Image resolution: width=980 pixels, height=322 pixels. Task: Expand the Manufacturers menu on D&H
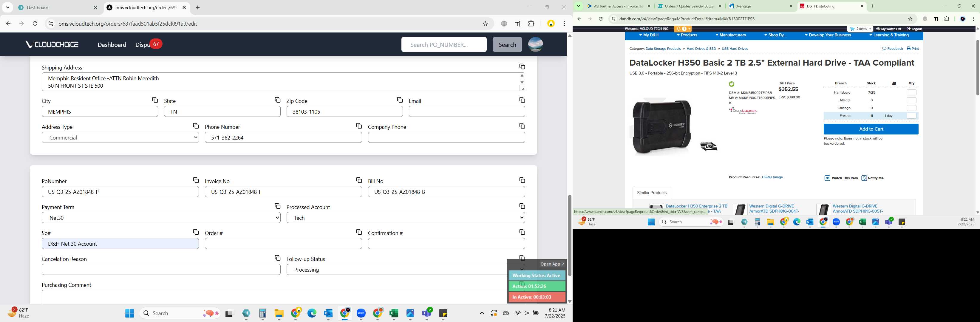[x=730, y=35]
